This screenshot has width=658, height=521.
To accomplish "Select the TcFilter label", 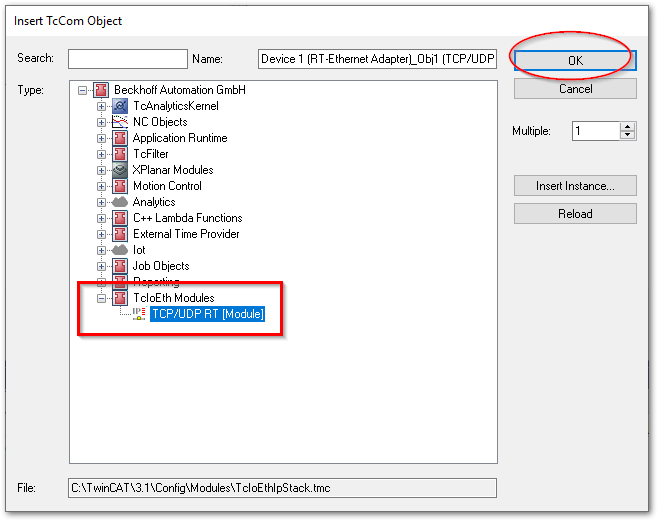I will pos(151,154).
